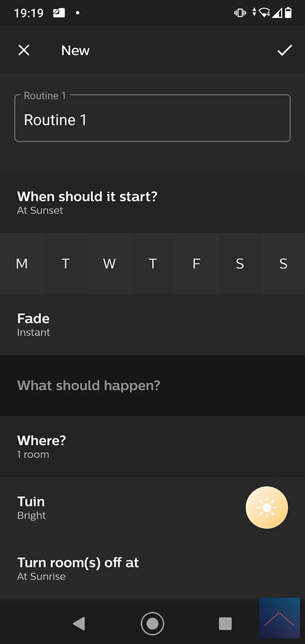Screen dimensions: 305x644
Task: Edit the Routine 1 name field
Action: coord(152,120)
